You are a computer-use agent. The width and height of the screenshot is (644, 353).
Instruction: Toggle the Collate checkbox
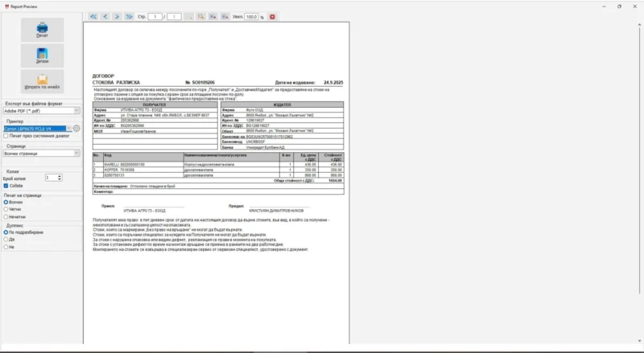coord(6,186)
